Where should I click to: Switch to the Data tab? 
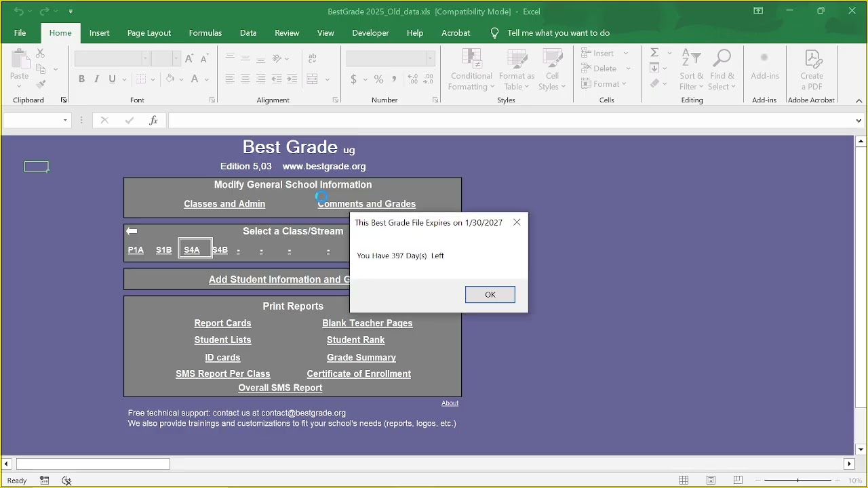point(248,33)
